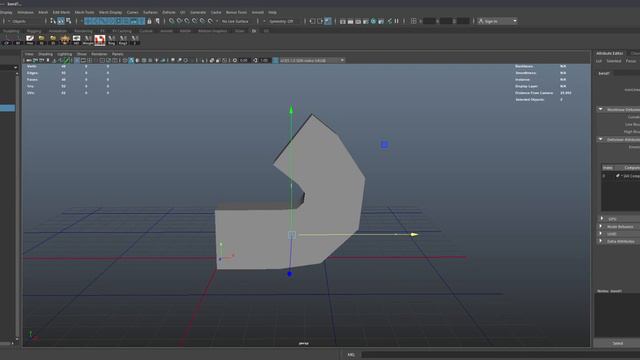Open the viewport color space dropdown
The width and height of the screenshot is (640, 360).
click(312, 60)
